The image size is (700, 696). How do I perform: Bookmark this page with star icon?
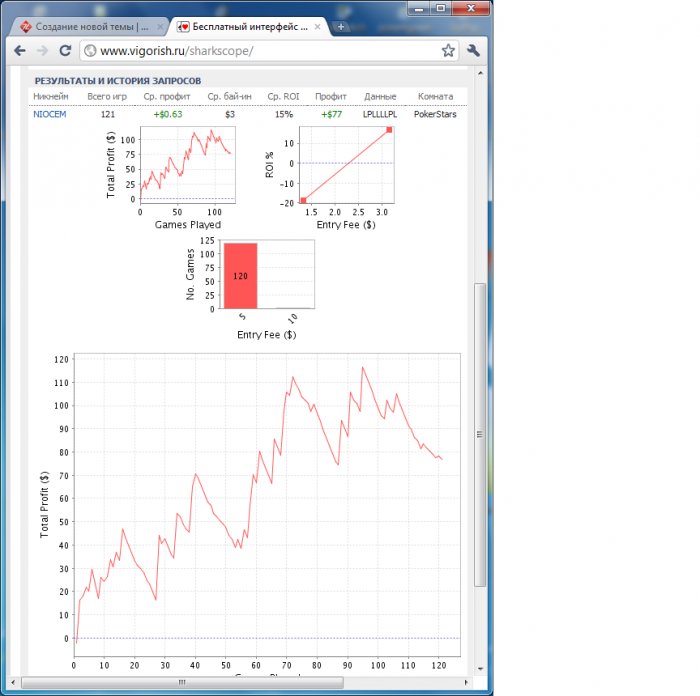tap(448, 50)
